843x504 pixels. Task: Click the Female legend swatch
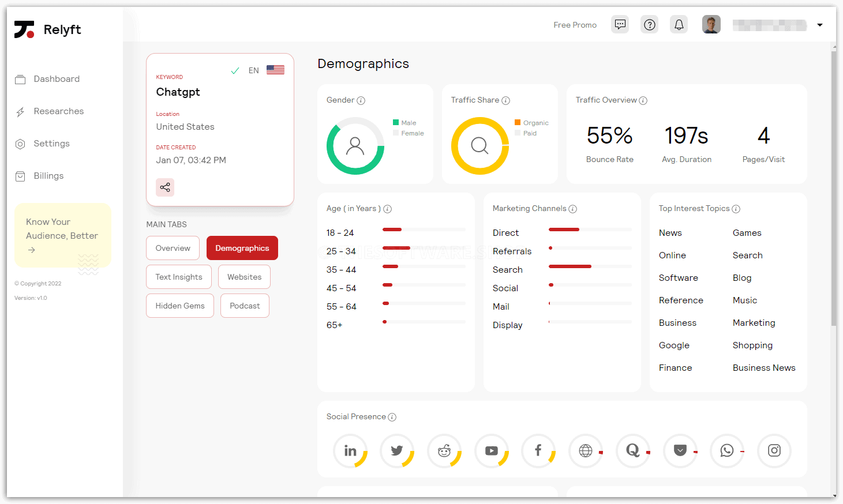pyautogui.click(x=396, y=133)
